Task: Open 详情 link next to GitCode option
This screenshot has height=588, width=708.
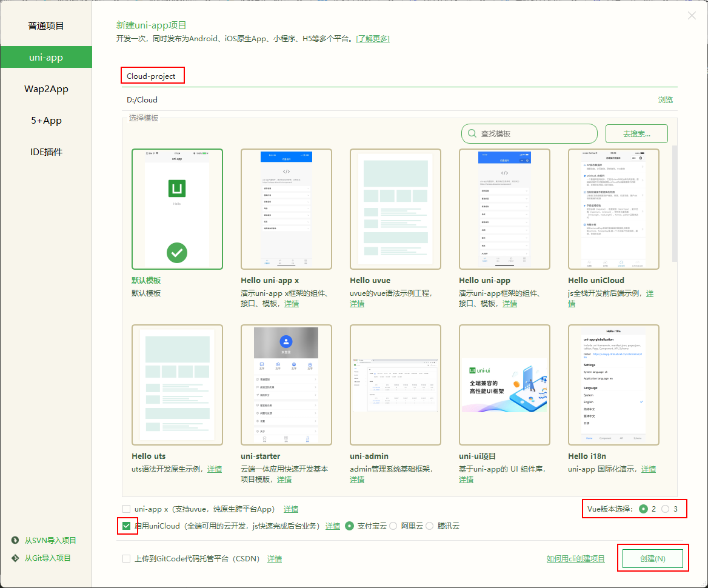Action: 275,559
